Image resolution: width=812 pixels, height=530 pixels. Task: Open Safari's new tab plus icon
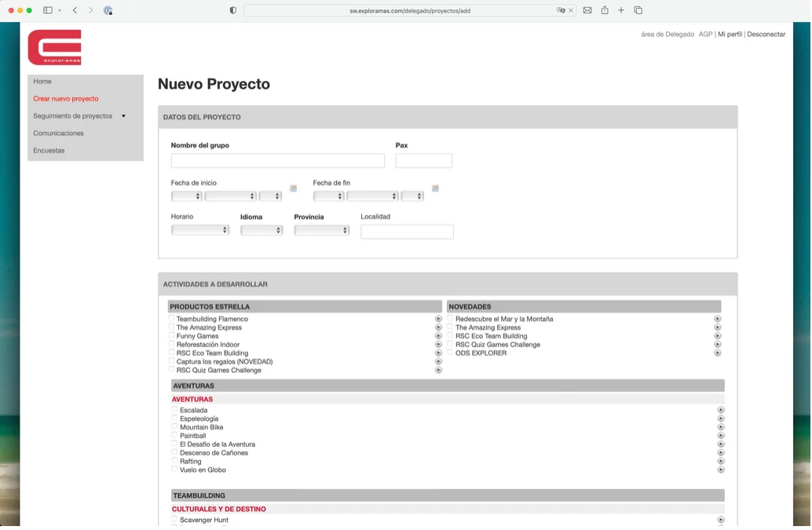coord(621,10)
